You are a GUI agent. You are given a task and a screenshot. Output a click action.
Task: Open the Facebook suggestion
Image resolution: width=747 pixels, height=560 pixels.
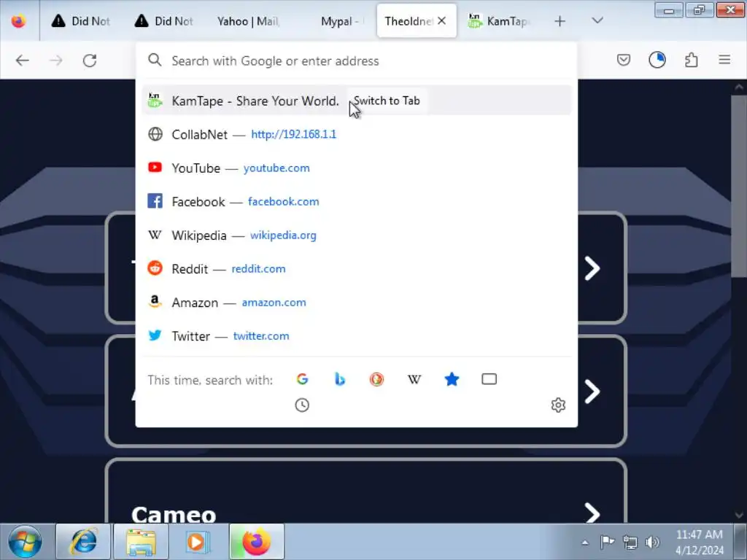point(356,201)
